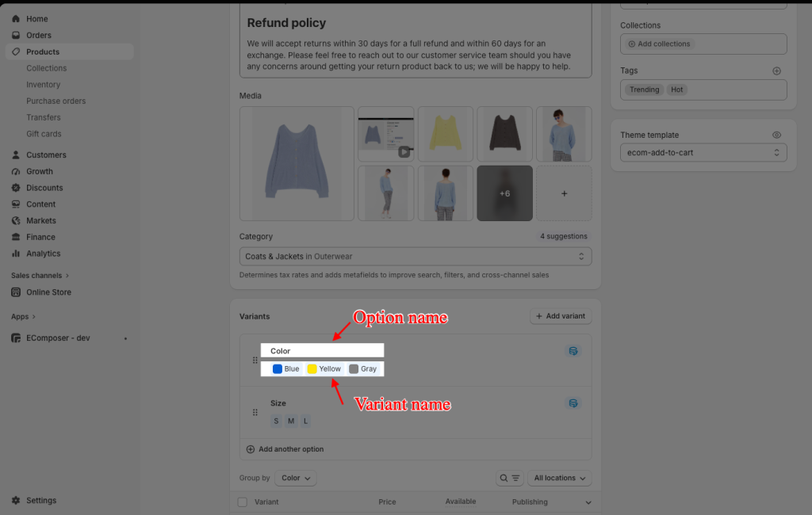Open Transfers in sidebar

tap(44, 117)
